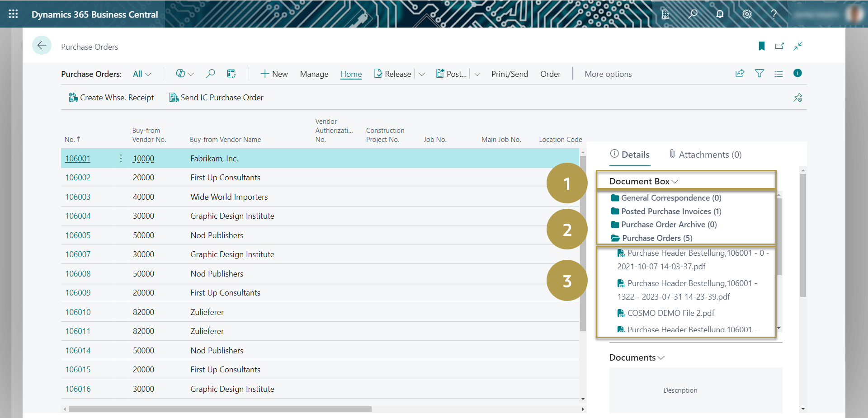Open the page in a new window
This screenshot has width=868, height=418.
(x=779, y=46)
